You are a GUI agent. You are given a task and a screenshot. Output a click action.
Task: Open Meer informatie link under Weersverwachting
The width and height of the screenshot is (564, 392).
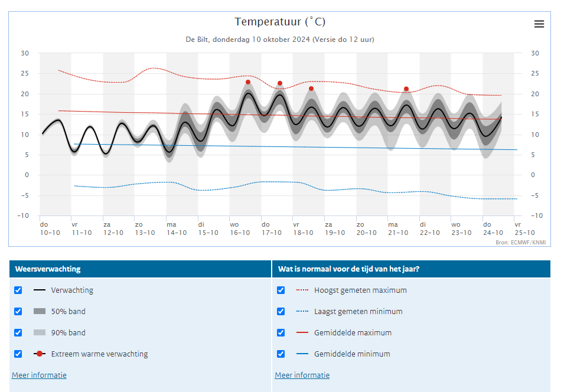click(39, 375)
